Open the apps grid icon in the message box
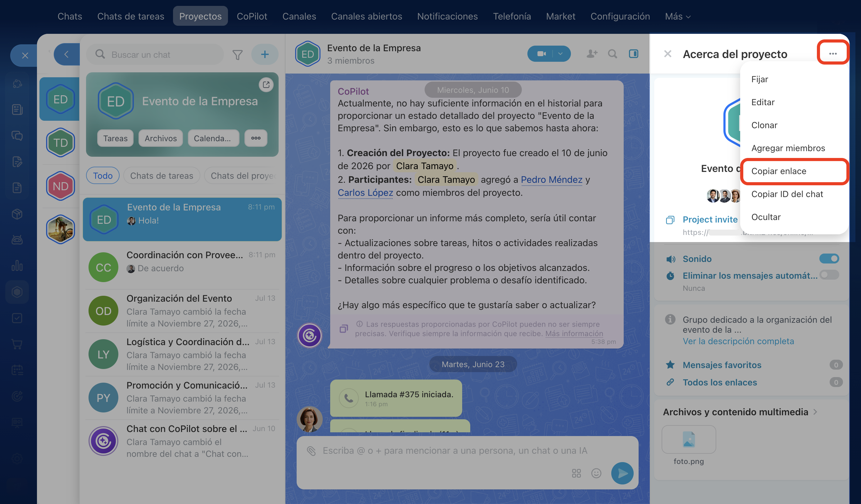Screen dimensions: 861x504 pos(576,473)
